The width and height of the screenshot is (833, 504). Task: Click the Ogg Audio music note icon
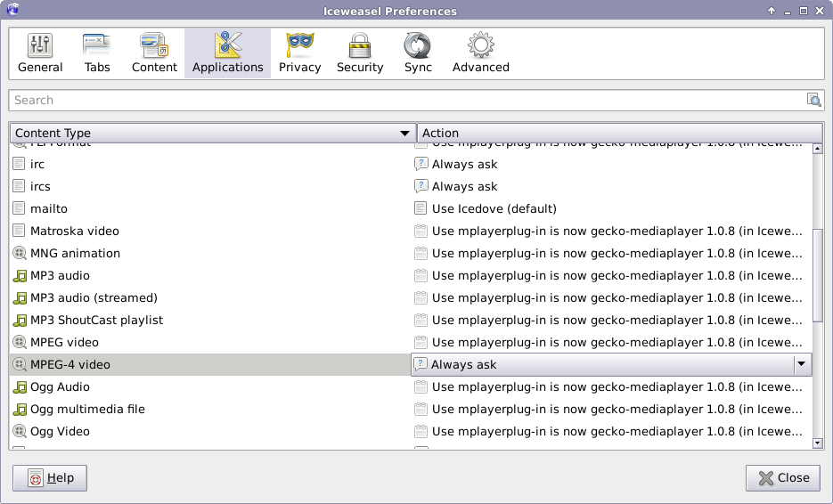(20, 387)
